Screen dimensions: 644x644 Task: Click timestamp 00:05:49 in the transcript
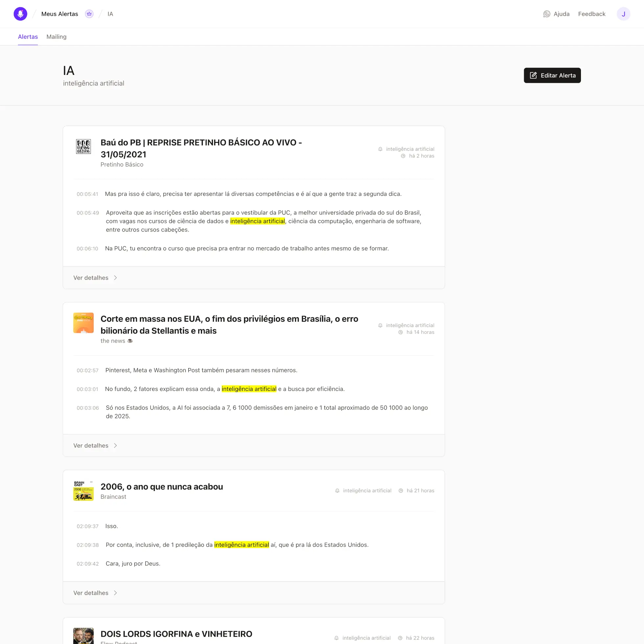(88, 213)
